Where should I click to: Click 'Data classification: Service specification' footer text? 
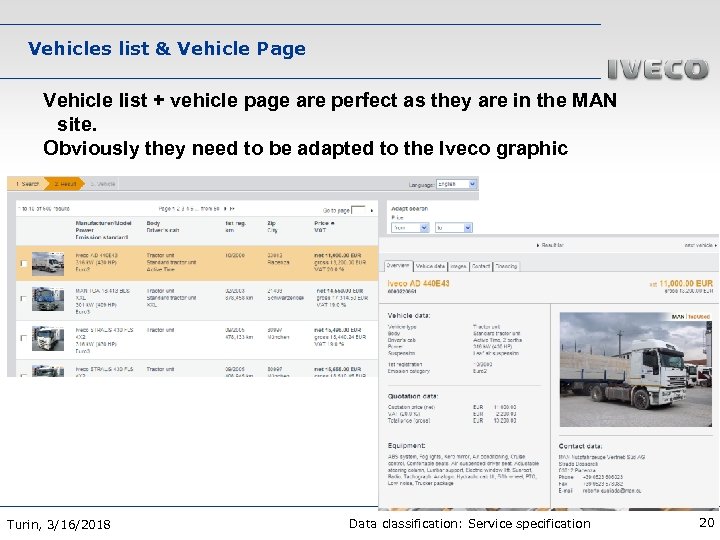pyautogui.click(x=470, y=523)
